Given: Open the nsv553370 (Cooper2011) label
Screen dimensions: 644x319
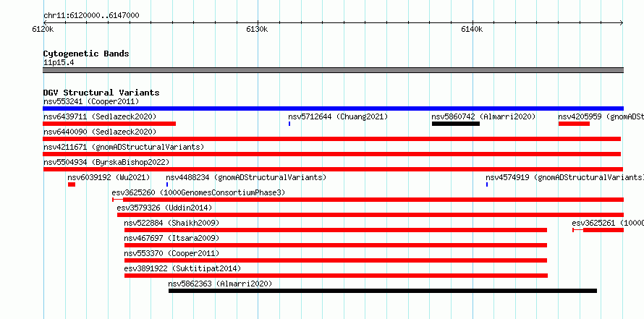Looking at the screenshot, I should pos(171,253).
